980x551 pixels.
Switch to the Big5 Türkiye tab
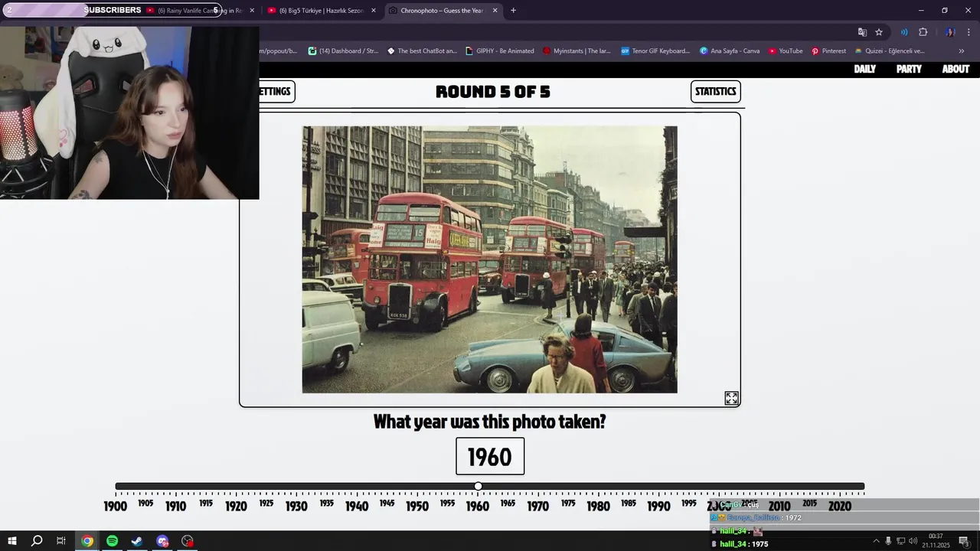322,11
